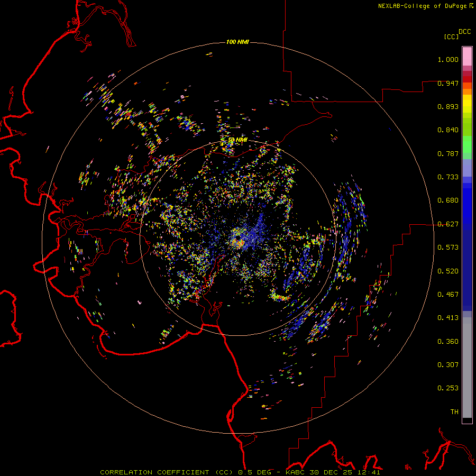Click the Correlation Coefficient caption at bottom
The image size is (476, 476).
pos(240,472)
